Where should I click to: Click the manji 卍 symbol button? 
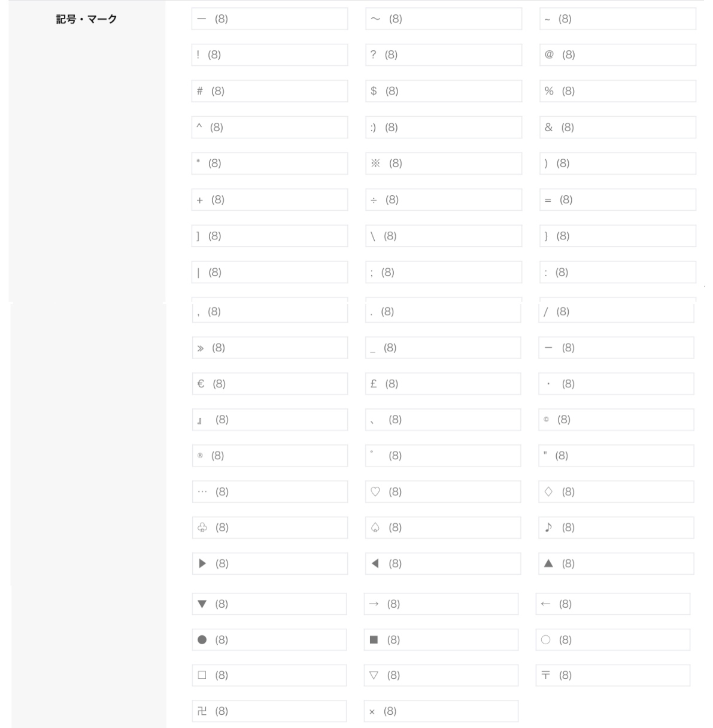pyautogui.click(x=269, y=711)
